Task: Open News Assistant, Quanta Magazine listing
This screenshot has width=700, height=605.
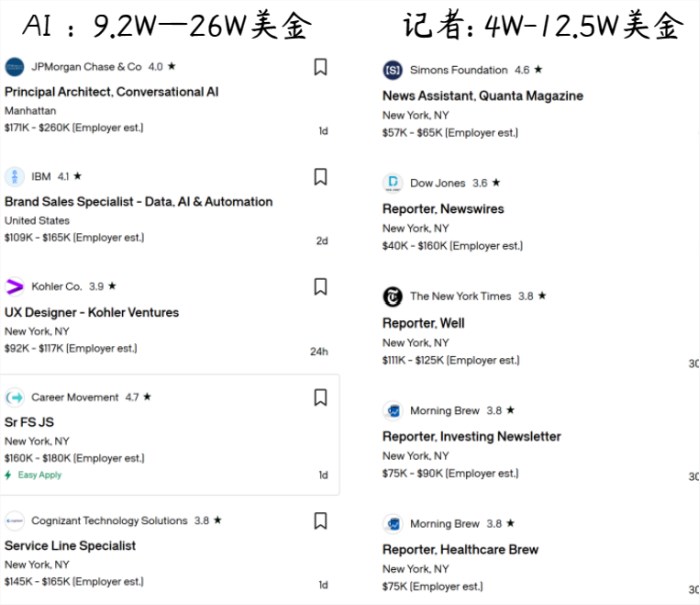Action: coord(482,96)
